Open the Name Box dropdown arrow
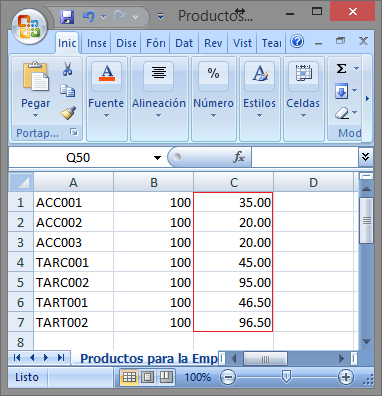Screen dimensions: 382x396 (157, 158)
